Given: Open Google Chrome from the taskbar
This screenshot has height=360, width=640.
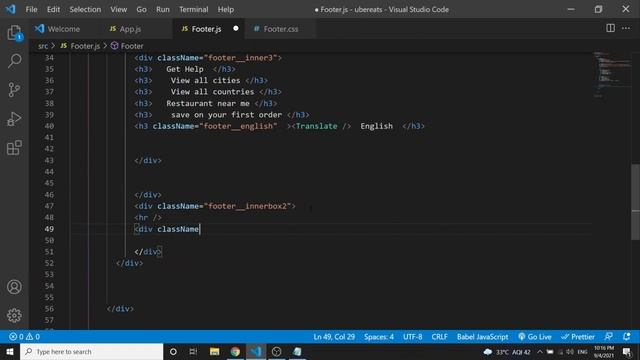Looking at the screenshot, I should coord(235,351).
